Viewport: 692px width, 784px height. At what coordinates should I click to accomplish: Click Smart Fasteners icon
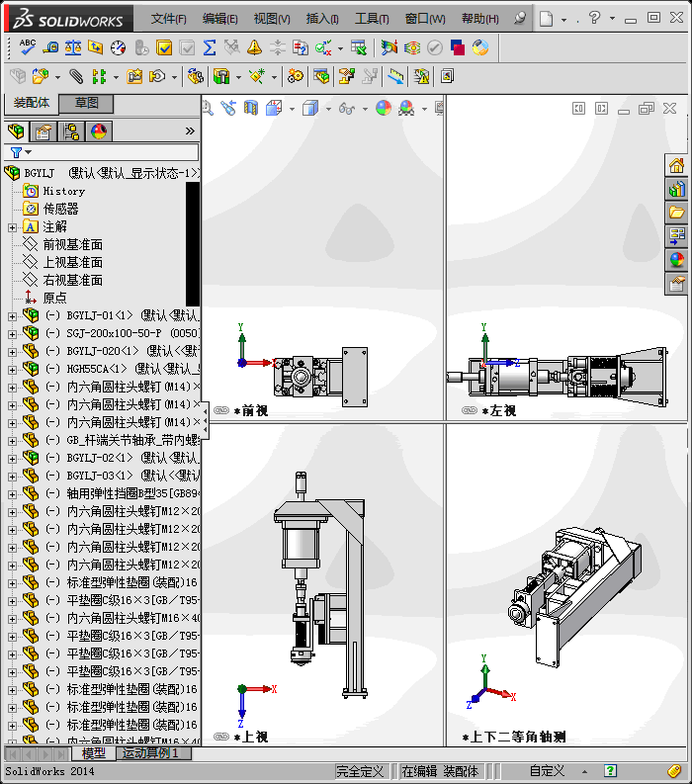[134, 76]
